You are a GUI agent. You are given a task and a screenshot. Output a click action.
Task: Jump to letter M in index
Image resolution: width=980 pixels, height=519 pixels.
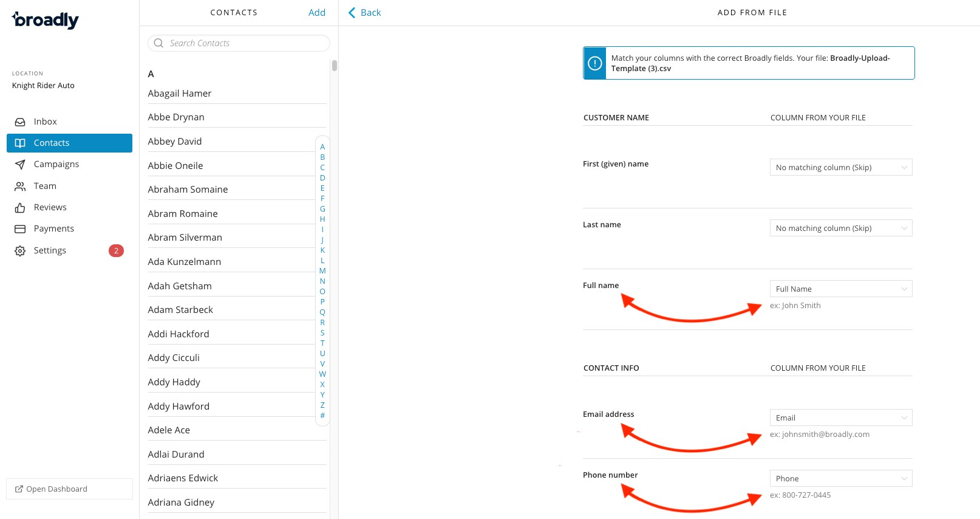(322, 271)
